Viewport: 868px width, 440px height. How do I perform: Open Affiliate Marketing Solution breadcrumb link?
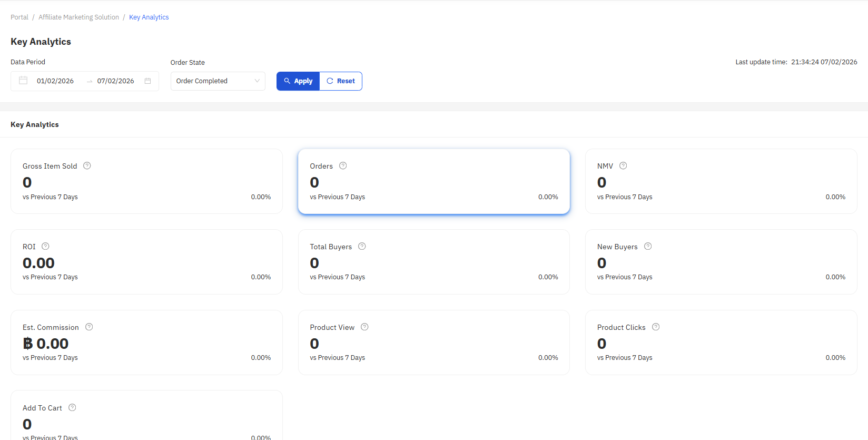[x=78, y=17]
